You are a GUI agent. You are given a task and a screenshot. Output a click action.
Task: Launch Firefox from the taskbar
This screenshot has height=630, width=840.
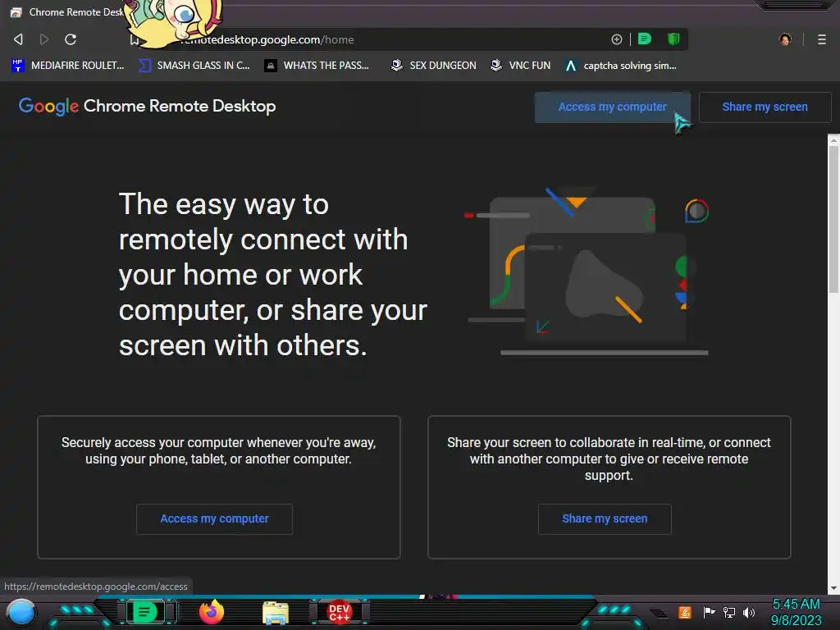click(x=212, y=612)
